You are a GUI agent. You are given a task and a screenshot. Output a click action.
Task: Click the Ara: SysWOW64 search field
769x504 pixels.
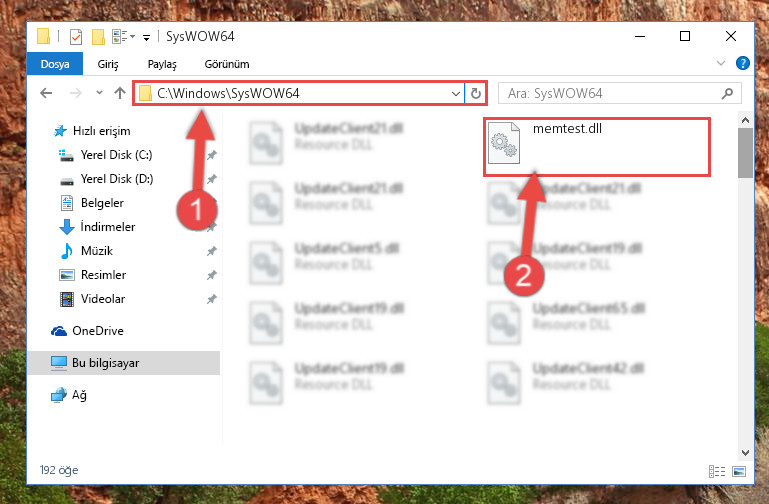(611, 93)
